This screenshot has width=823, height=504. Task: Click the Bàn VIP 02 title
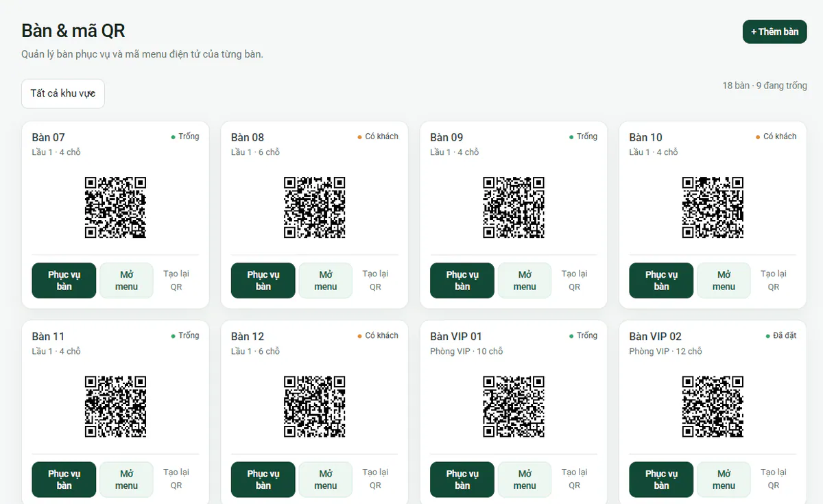tap(656, 336)
